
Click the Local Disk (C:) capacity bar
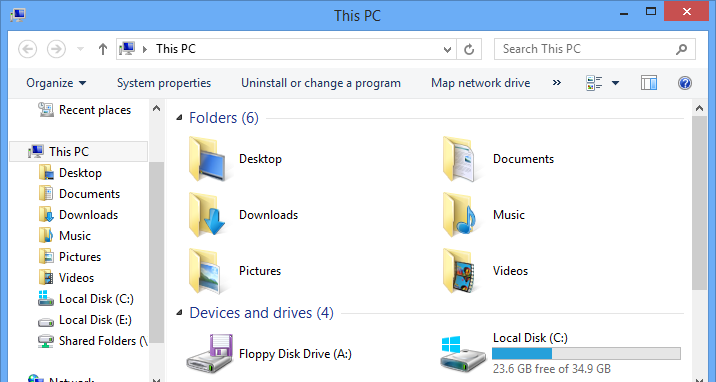[586, 353]
